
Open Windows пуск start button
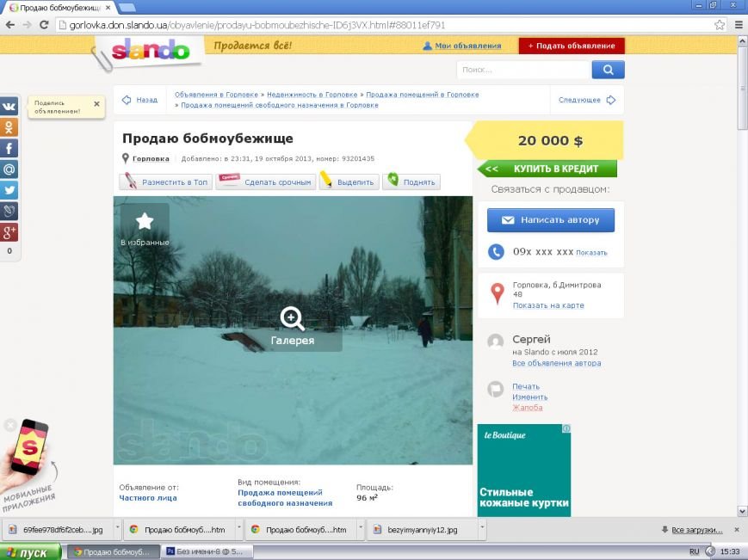click(x=30, y=552)
